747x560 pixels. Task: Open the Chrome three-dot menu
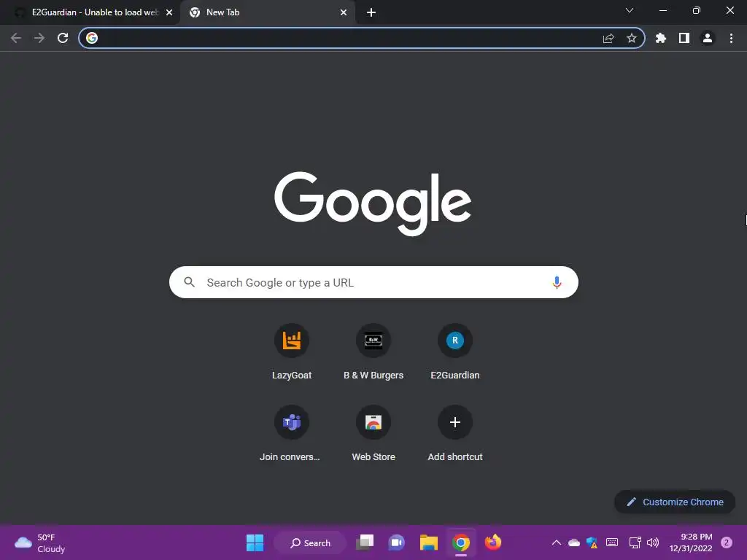[x=731, y=38]
